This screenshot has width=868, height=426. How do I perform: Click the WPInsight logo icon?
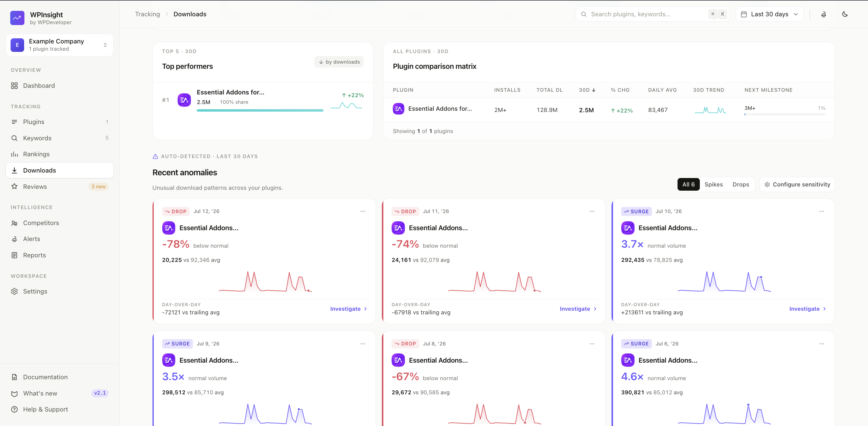[17, 18]
